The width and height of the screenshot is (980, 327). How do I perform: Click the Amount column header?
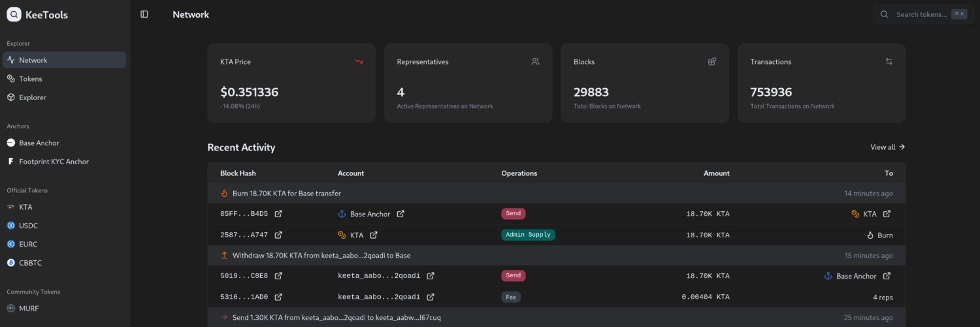coord(717,173)
